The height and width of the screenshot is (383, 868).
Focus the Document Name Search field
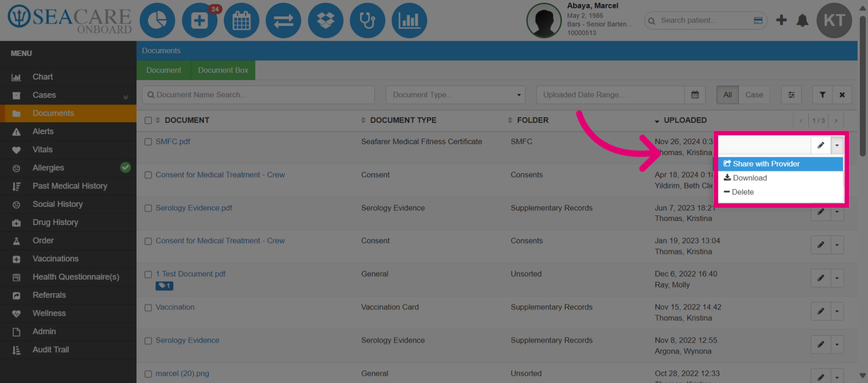tap(258, 95)
